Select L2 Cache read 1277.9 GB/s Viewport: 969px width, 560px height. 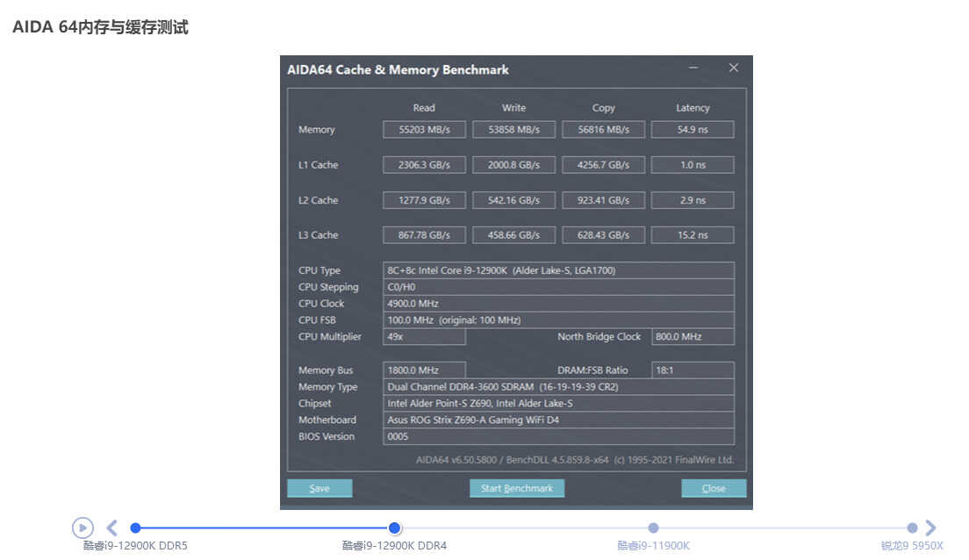[x=424, y=200]
